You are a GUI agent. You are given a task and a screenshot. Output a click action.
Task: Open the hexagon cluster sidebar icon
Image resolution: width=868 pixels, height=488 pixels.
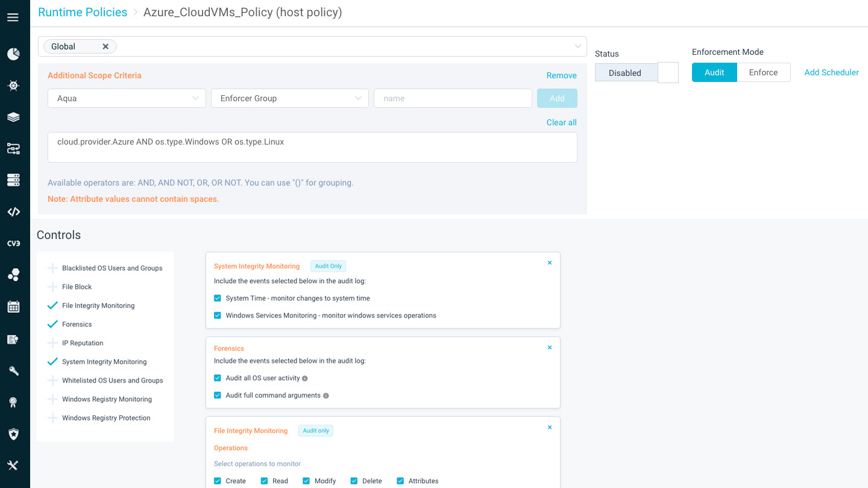coord(13,275)
